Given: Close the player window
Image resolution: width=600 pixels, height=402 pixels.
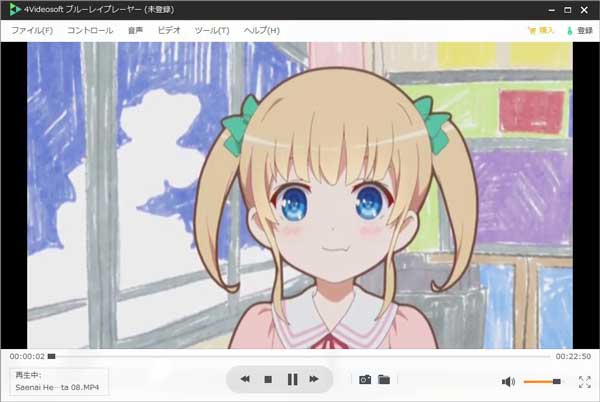Looking at the screenshot, I should [x=584, y=10].
